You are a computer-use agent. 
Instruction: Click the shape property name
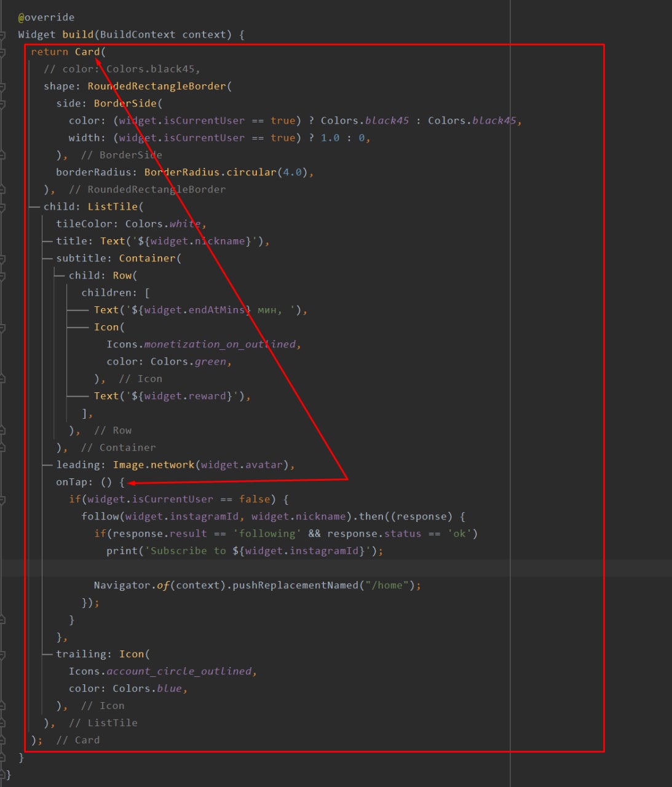click(x=59, y=86)
